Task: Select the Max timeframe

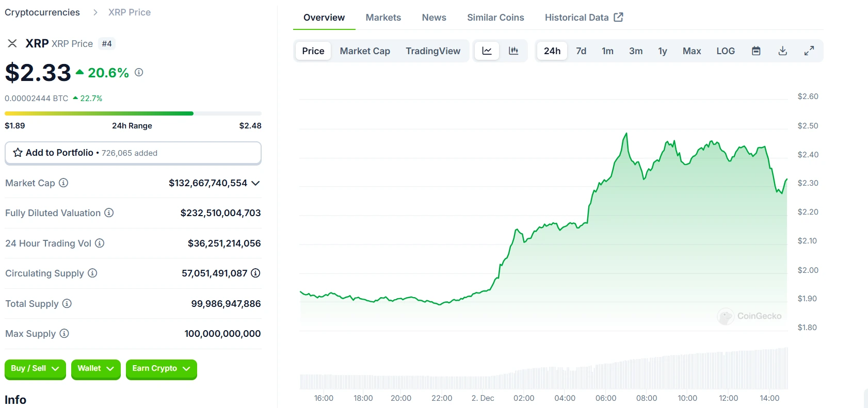Action: click(692, 51)
